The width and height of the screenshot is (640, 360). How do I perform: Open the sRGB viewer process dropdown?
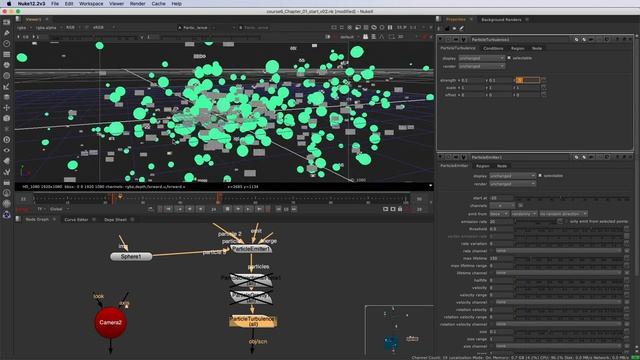point(104,27)
